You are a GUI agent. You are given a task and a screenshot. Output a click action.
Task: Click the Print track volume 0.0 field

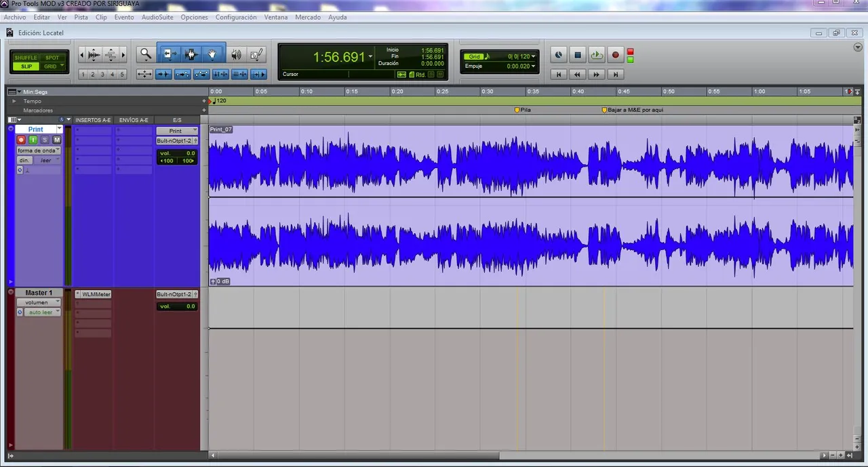point(178,153)
